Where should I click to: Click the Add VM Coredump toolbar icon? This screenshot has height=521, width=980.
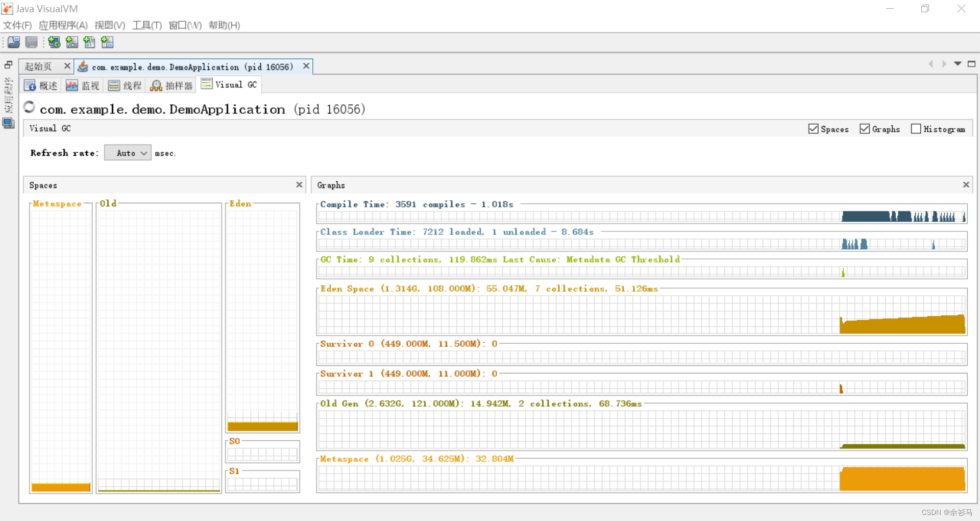click(89, 42)
